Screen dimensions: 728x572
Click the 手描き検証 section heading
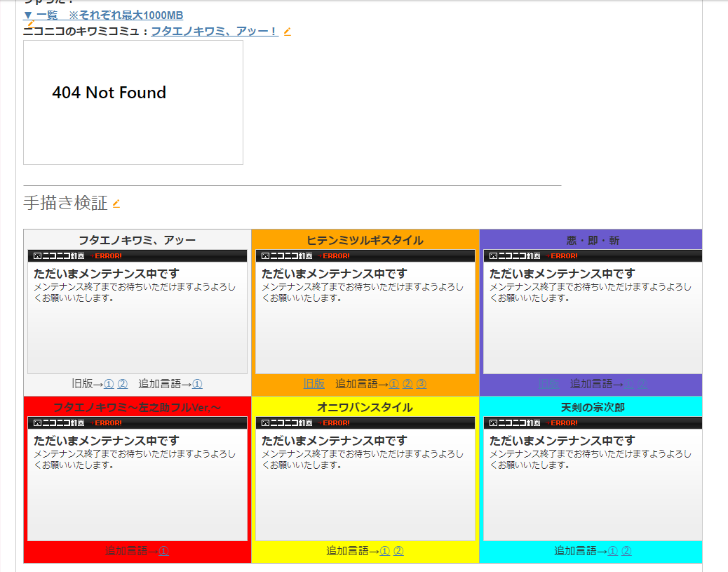coord(65,203)
